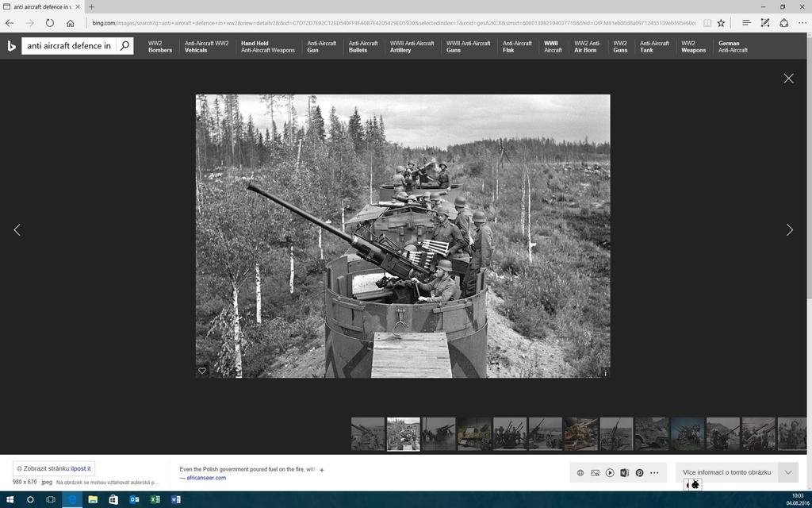This screenshot has width=812, height=508.
Task: Click the image search icon in action bar
Action: point(595,473)
